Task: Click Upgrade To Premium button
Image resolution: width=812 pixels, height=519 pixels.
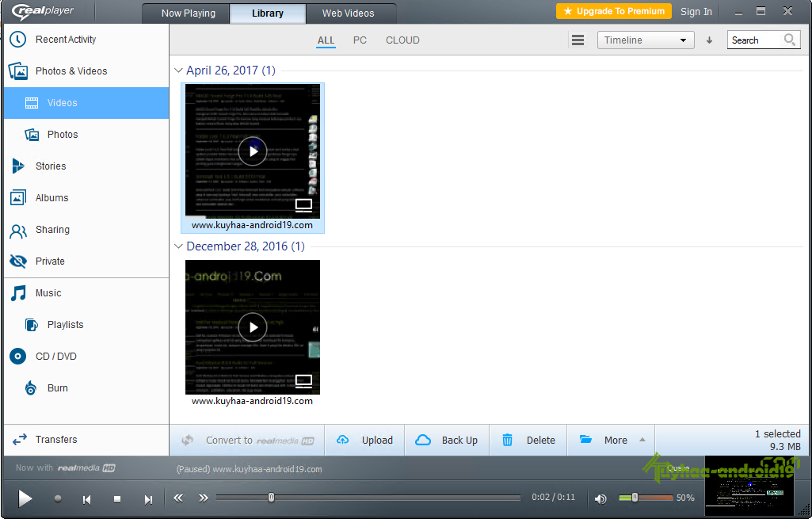Action: (x=614, y=11)
